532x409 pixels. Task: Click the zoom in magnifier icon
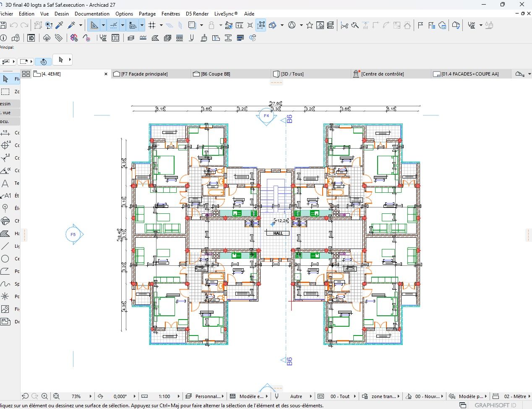[44, 396]
